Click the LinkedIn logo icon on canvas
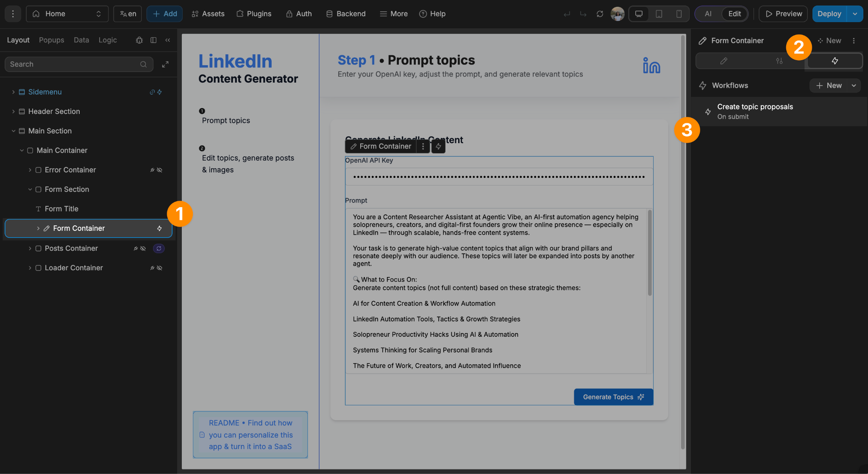Image resolution: width=868 pixels, height=474 pixels. point(651,65)
